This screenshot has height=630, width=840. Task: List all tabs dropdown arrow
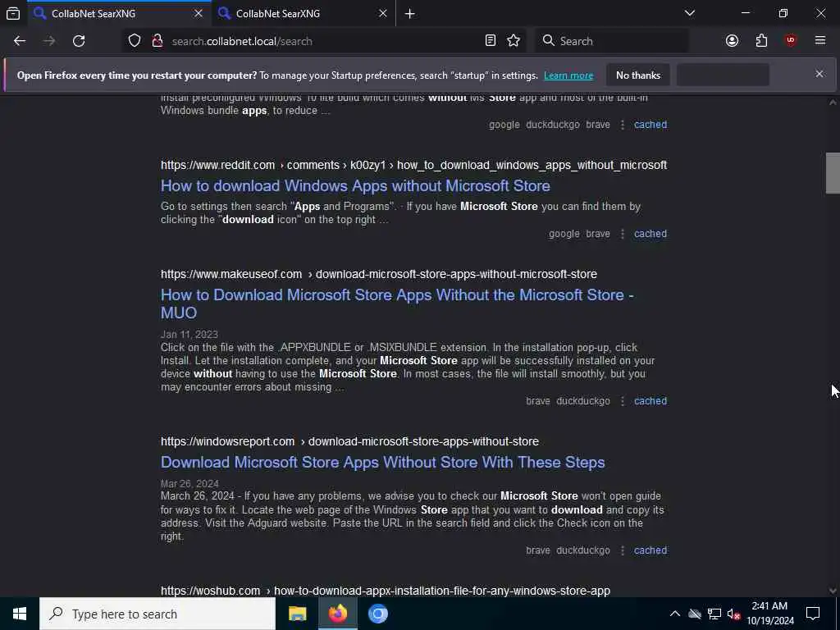point(690,13)
